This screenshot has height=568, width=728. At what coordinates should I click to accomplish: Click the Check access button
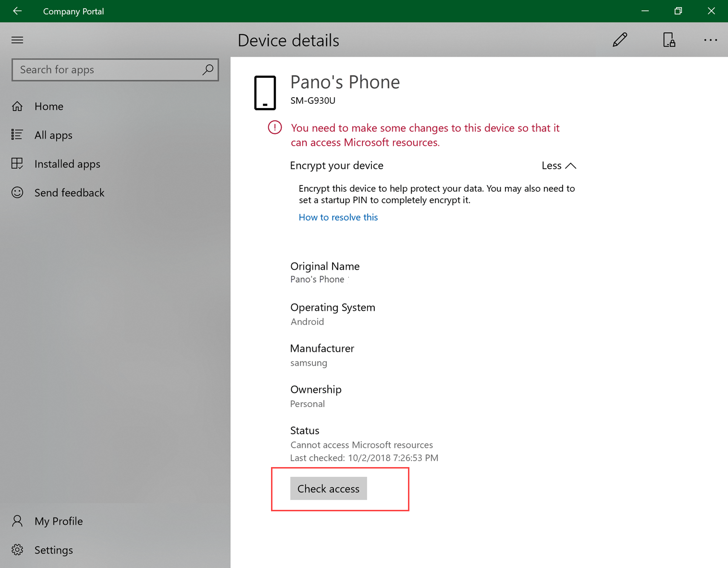tap(328, 488)
